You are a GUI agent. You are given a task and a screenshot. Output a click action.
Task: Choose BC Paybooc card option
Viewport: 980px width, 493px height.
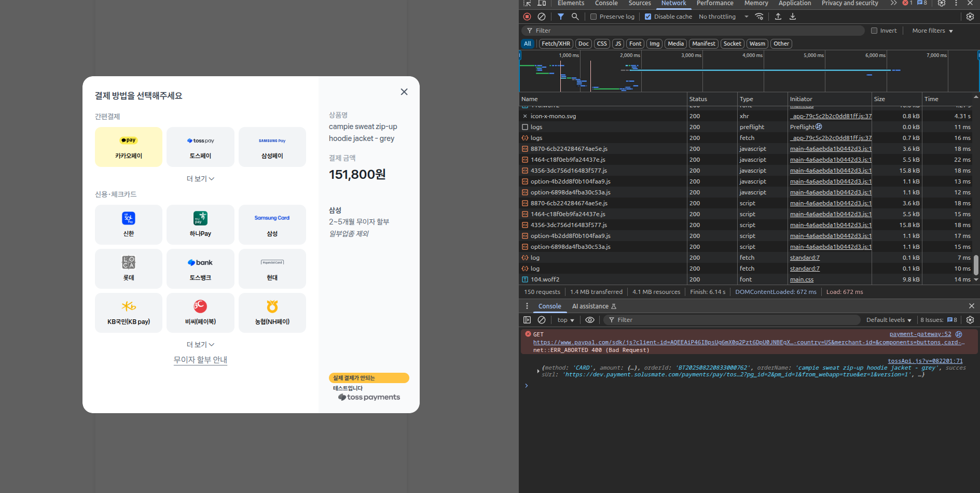[x=200, y=313]
